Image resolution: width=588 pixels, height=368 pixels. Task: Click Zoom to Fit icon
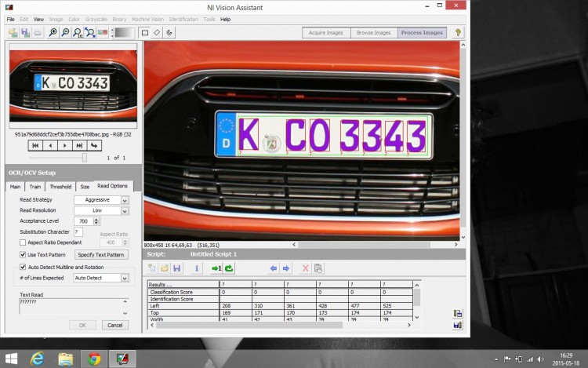click(x=89, y=33)
